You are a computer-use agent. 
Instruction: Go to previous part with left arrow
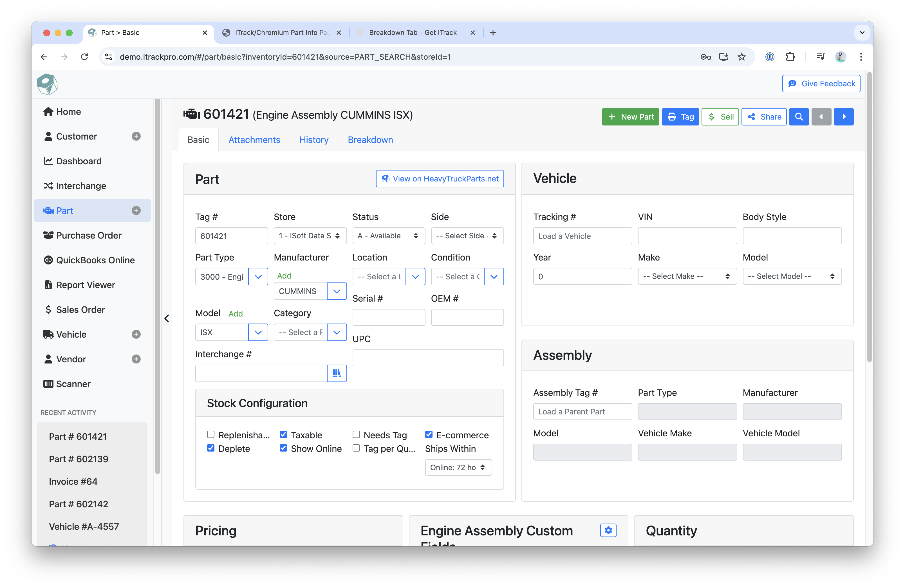pos(821,117)
